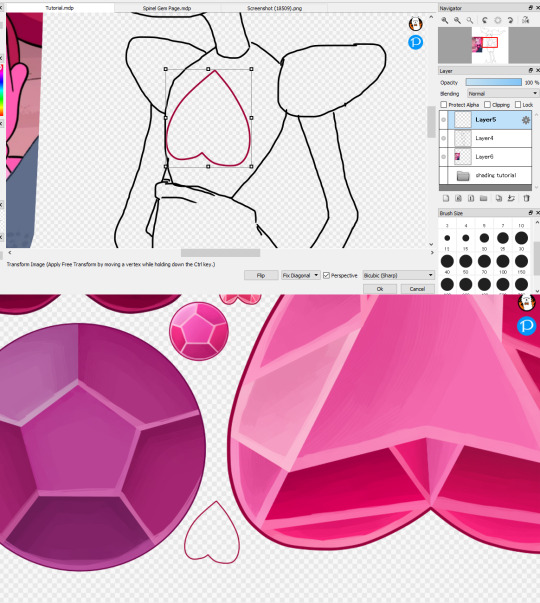Image resolution: width=540 pixels, height=603 pixels.
Task: Float the Brush Size panel
Action: click(x=530, y=213)
